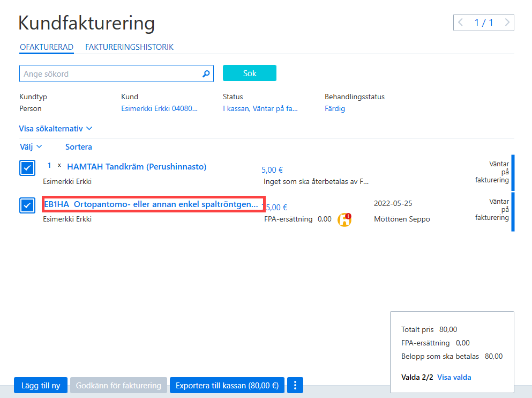Screen dimensions: 532x398
Task: Open EB1HA Ortopantomo- eller annan enkel spaltröntgen link
Action: click(151, 204)
